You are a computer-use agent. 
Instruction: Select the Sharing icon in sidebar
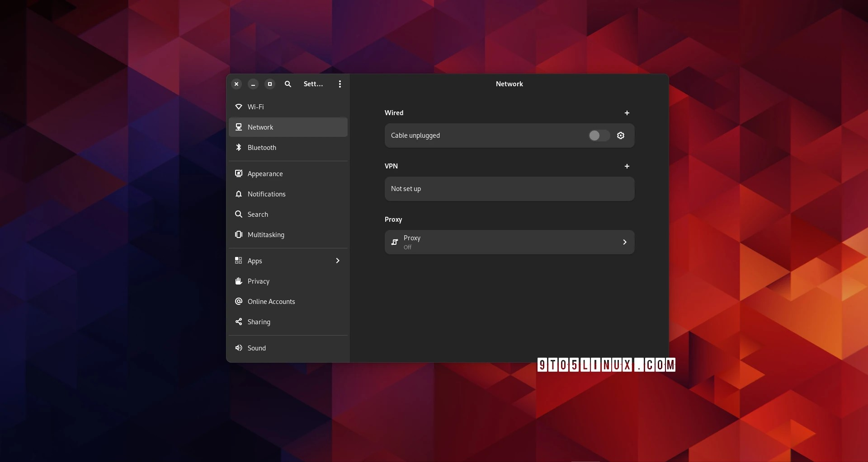[238, 322]
